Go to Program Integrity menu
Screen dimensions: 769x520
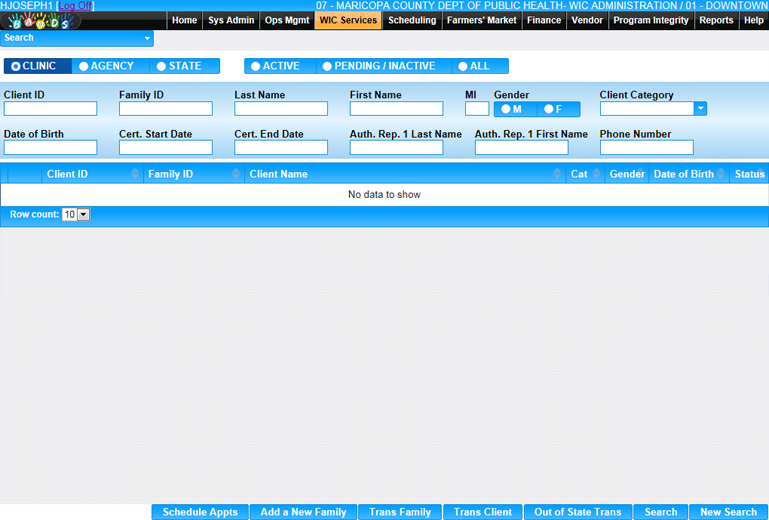tap(650, 20)
